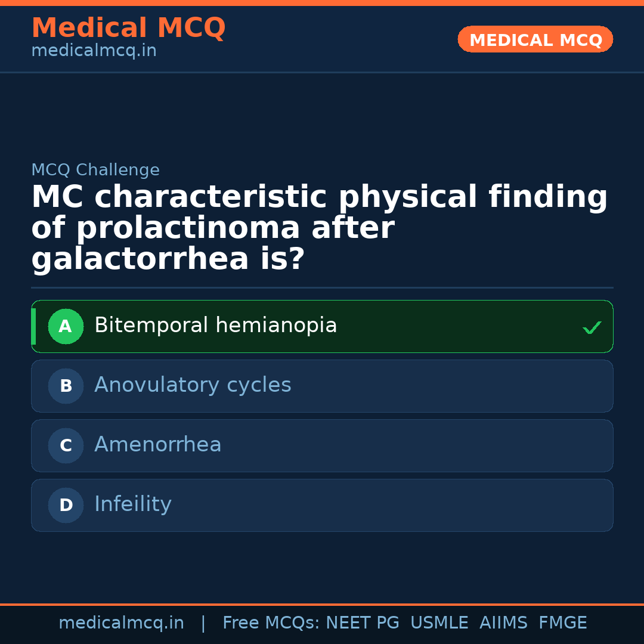
Task: Choose the Anovulatory cycles answer text
Action: (193, 385)
